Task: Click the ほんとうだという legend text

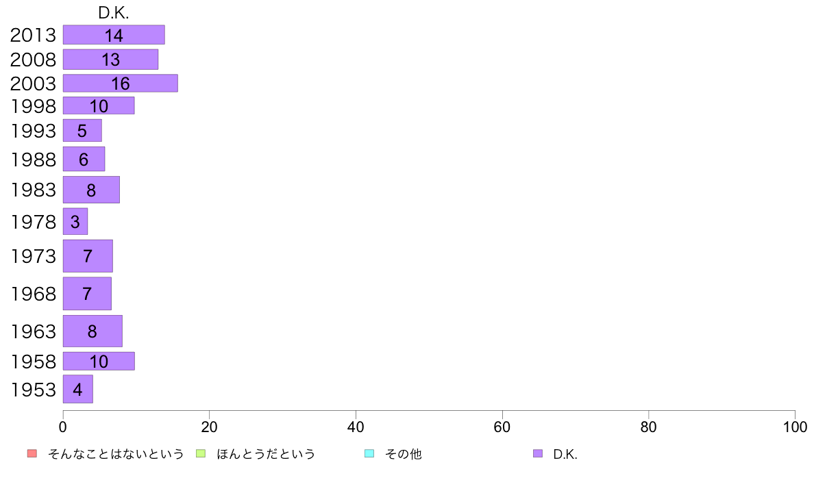Action: click(266, 453)
